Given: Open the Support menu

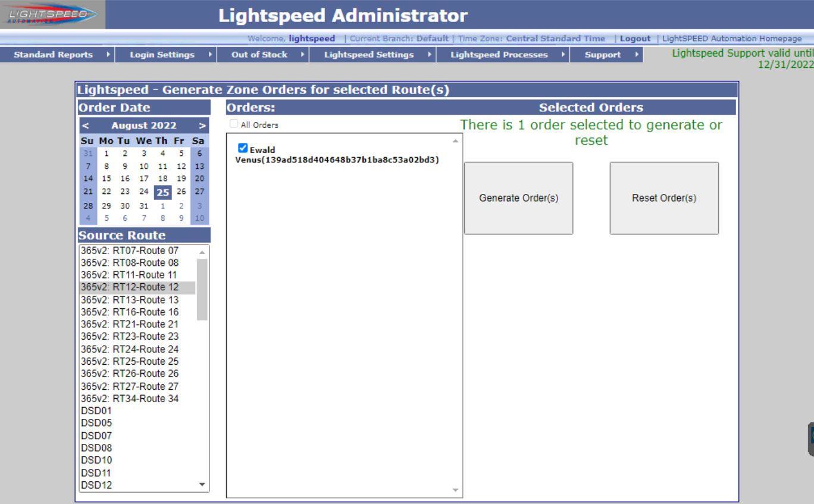Looking at the screenshot, I should click(x=607, y=55).
